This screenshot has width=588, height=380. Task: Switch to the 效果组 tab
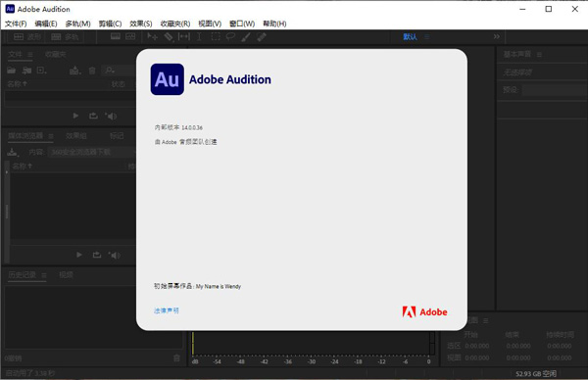[76, 136]
